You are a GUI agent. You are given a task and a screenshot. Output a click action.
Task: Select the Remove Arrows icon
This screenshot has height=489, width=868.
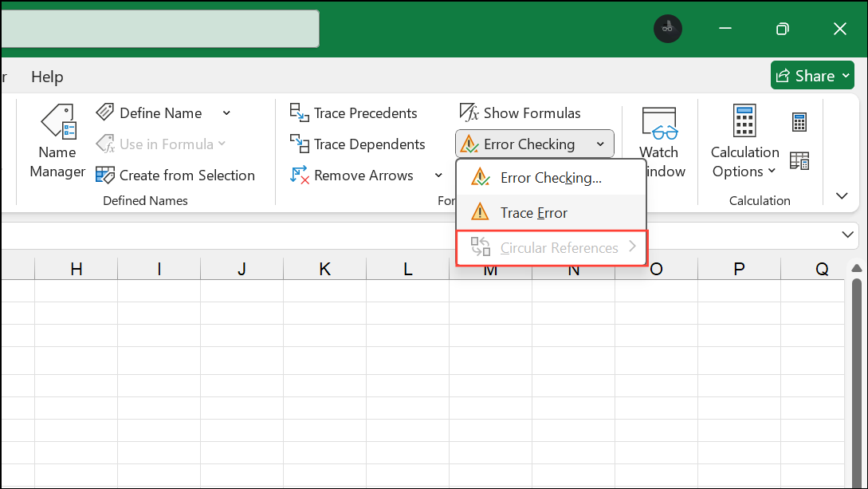pos(300,175)
